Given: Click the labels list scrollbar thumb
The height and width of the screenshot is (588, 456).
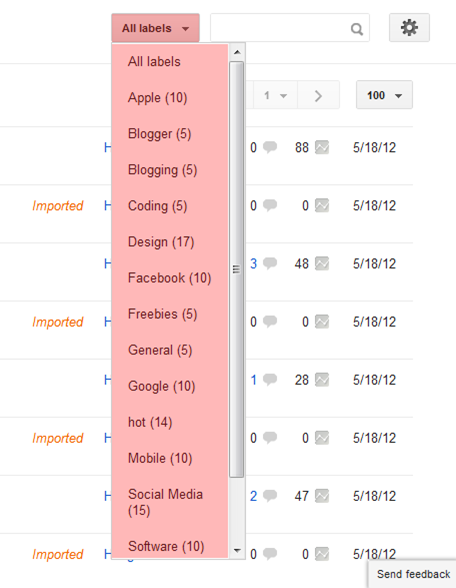Looking at the screenshot, I should click(x=237, y=269).
